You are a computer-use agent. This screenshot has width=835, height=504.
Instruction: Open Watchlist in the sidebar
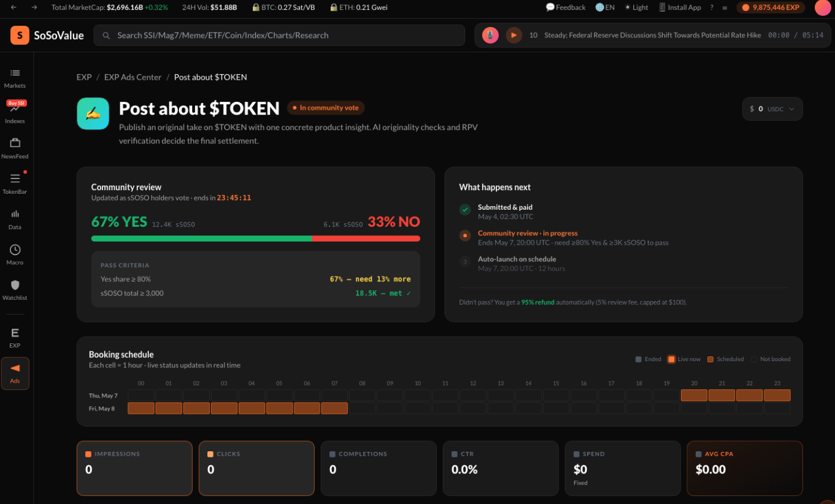pos(15,290)
